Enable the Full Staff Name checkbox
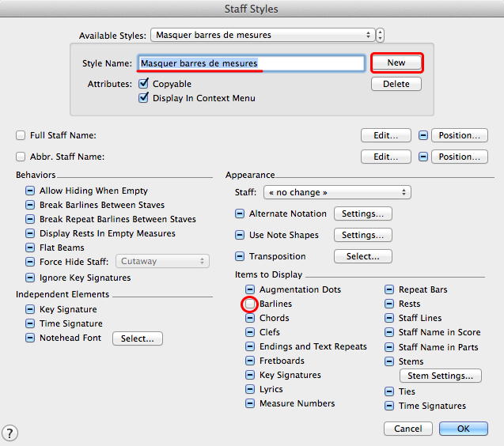504x446 pixels. [x=21, y=135]
